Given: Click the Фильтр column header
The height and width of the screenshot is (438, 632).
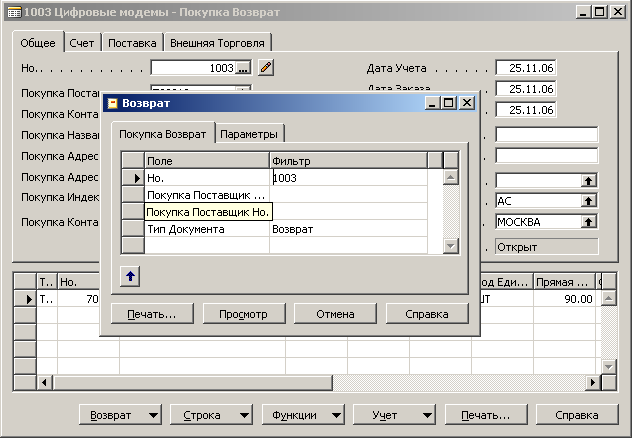Looking at the screenshot, I should click(348, 161).
